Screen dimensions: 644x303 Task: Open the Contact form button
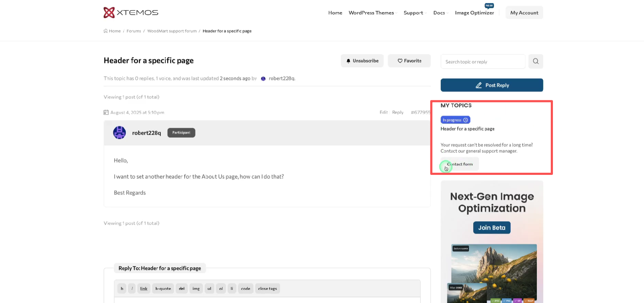459,164
